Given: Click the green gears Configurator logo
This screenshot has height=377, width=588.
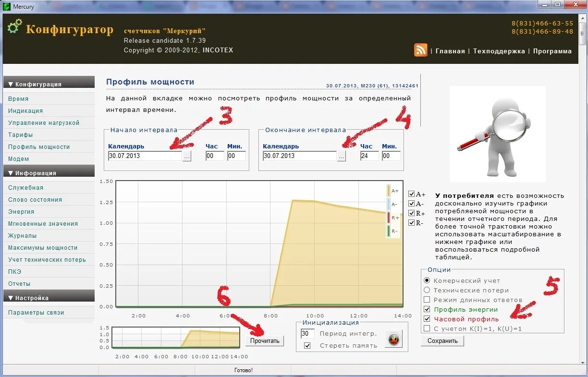Looking at the screenshot, I should (15, 26).
